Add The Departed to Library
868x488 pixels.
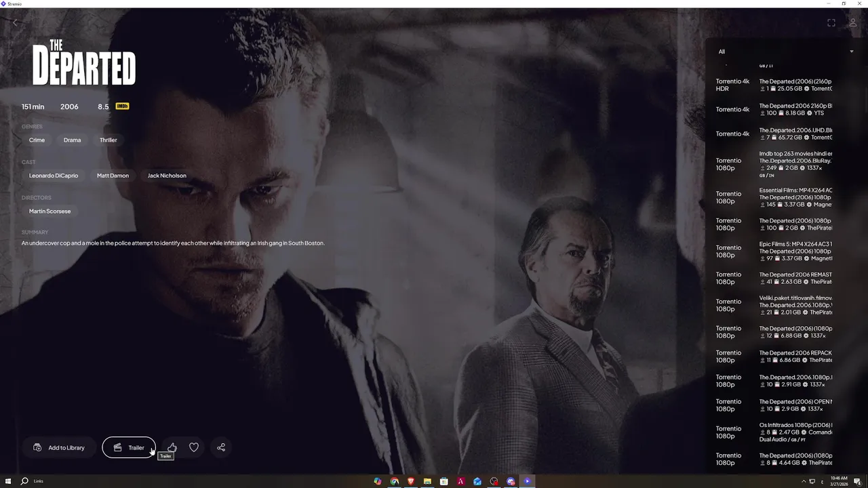(x=59, y=447)
